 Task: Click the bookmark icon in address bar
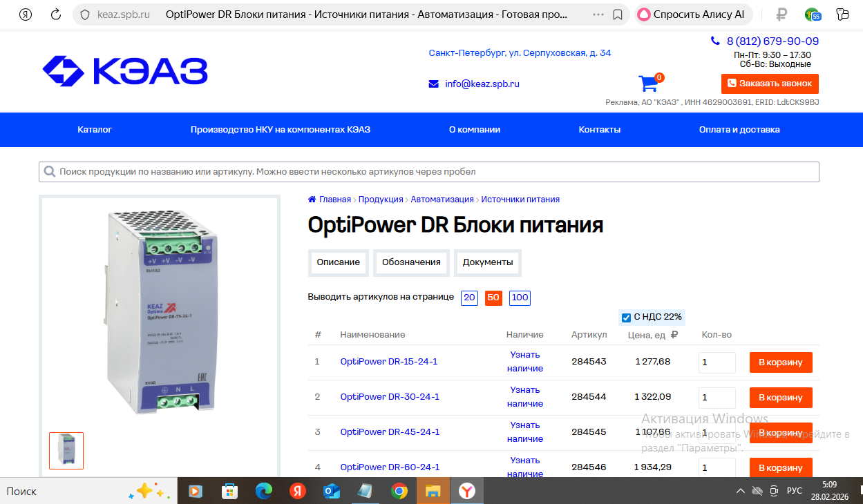[618, 14]
